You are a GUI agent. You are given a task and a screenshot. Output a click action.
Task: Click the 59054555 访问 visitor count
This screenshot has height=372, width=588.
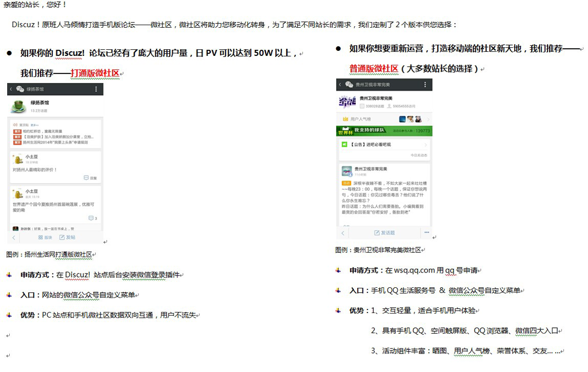(x=401, y=106)
